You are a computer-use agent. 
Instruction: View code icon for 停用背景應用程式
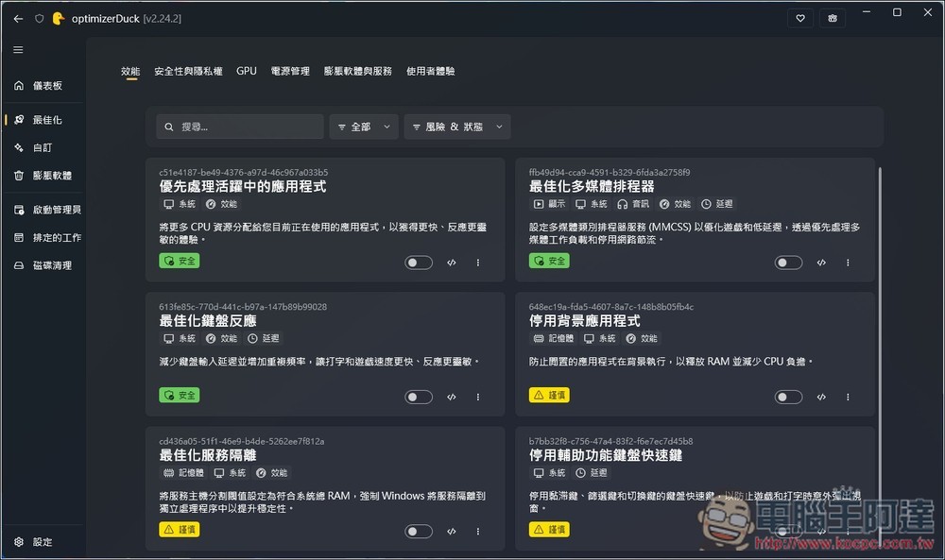[821, 397]
